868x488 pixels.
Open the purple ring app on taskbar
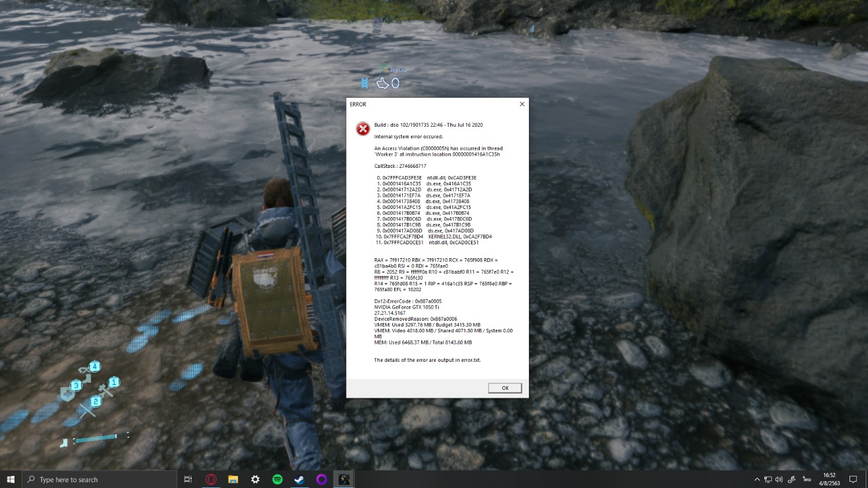322,479
